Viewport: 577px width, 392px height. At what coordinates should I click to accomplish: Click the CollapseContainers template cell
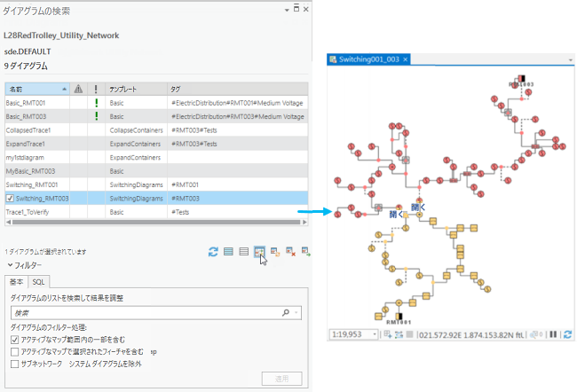136,130
